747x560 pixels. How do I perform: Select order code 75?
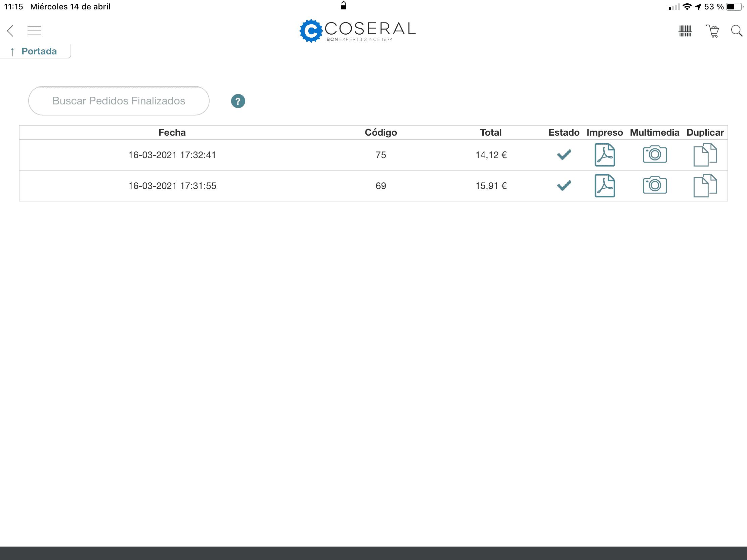(381, 155)
